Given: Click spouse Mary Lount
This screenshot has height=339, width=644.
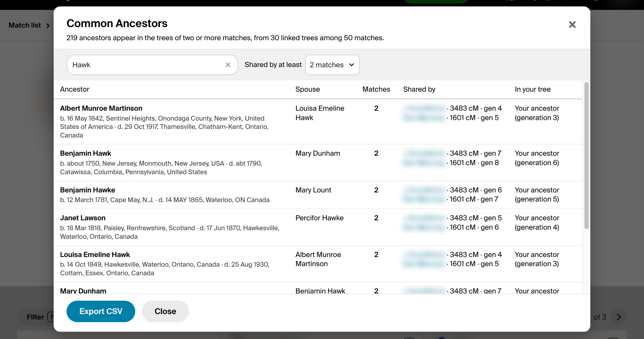Looking at the screenshot, I should (313, 190).
